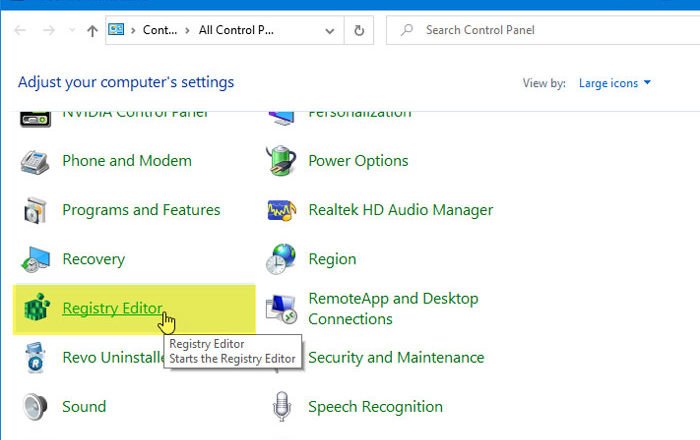This screenshot has width=700, height=440.
Task: Open the Sound link
Action: click(x=84, y=407)
